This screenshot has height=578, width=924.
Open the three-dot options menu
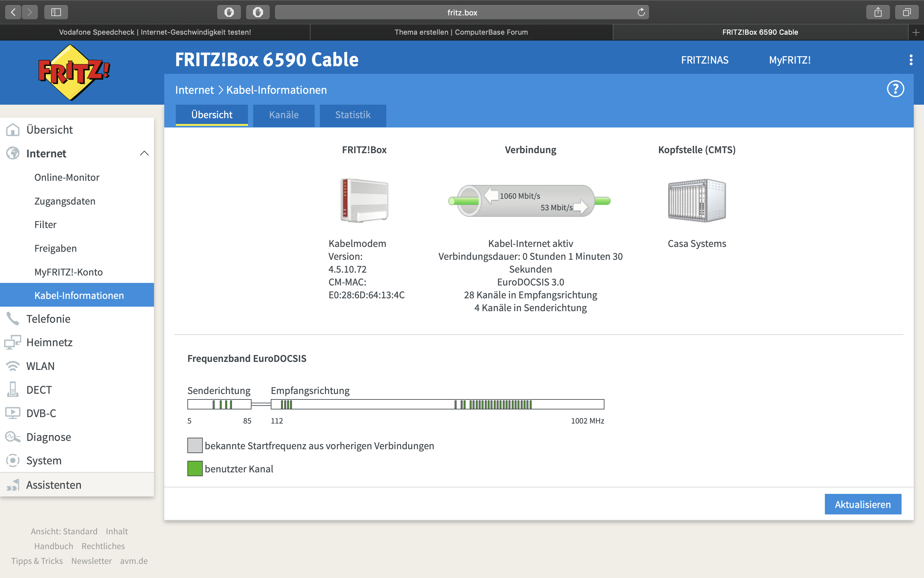(x=911, y=60)
